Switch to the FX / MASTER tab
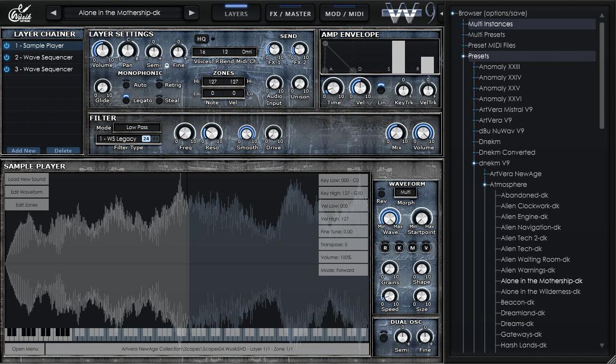 point(290,13)
